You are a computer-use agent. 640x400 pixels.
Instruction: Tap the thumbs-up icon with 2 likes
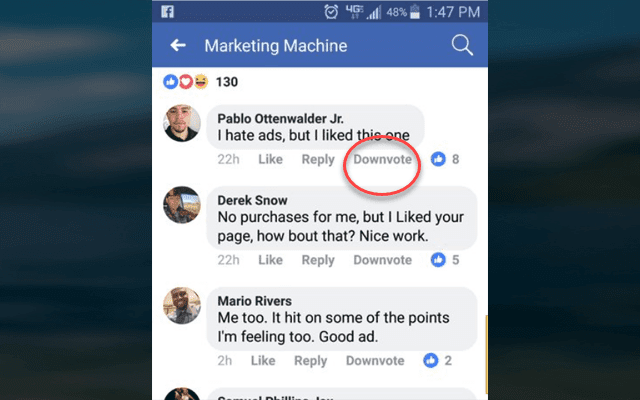tap(431, 360)
